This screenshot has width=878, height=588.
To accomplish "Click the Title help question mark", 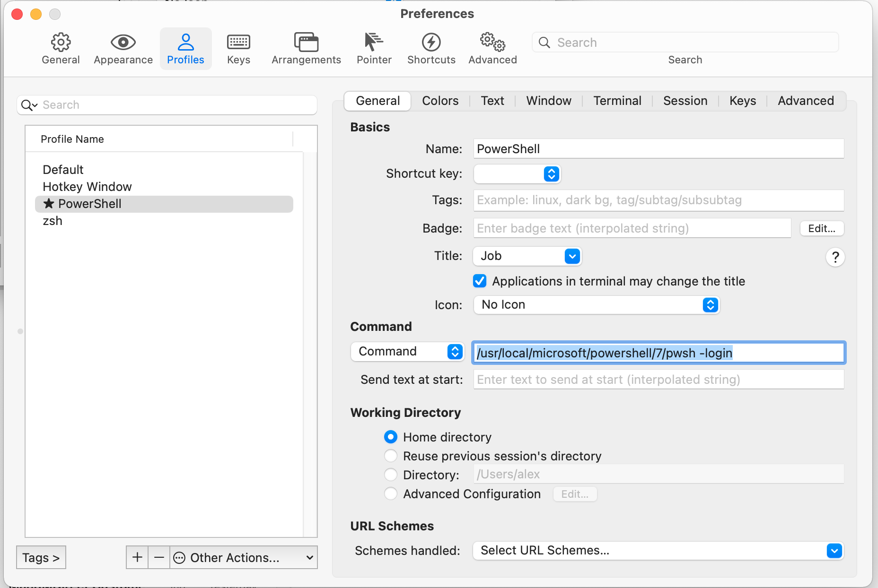I will coord(835,257).
